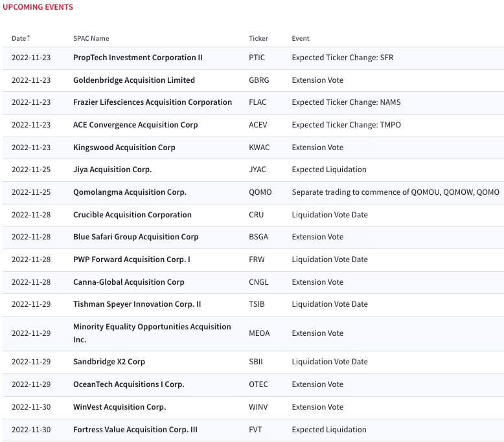Click PropTech's 2022-11-23 date cell
The height and width of the screenshot is (442, 504).
31,58
